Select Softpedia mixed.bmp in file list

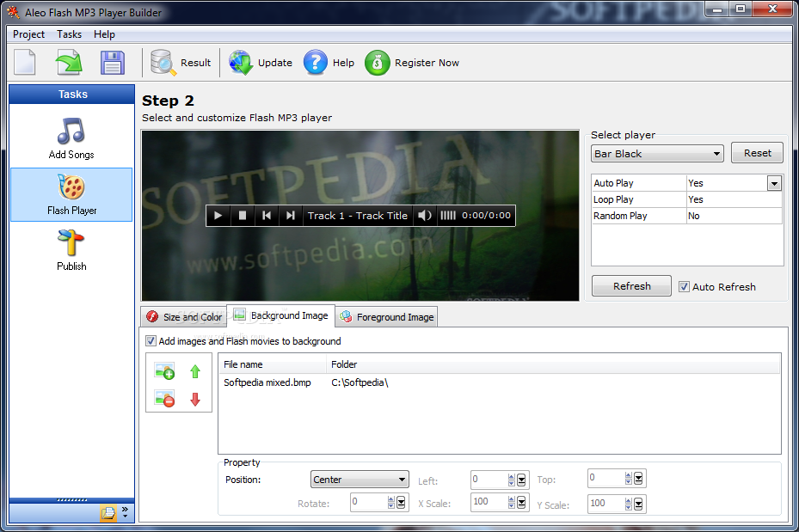coord(267,382)
